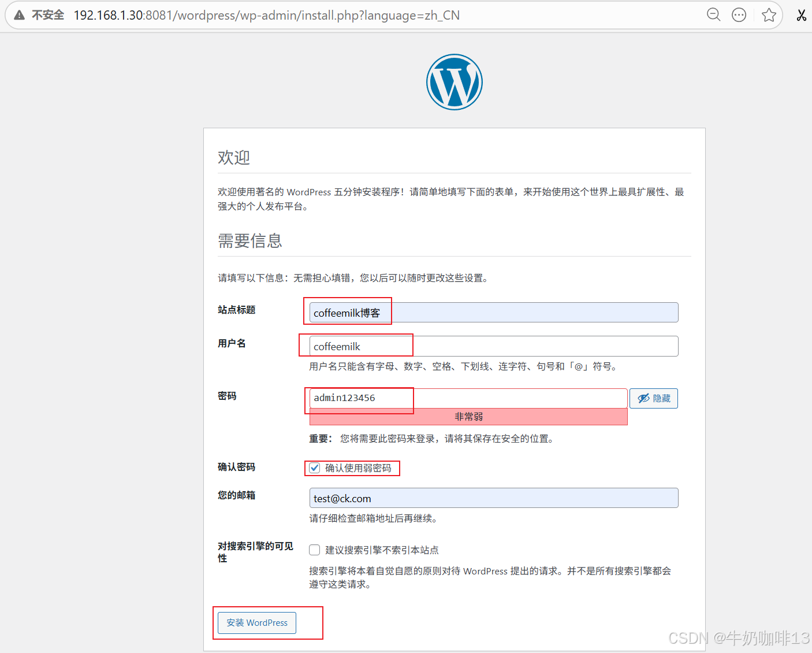Click the zoom-out magnifier icon in address bar

[x=714, y=15]
